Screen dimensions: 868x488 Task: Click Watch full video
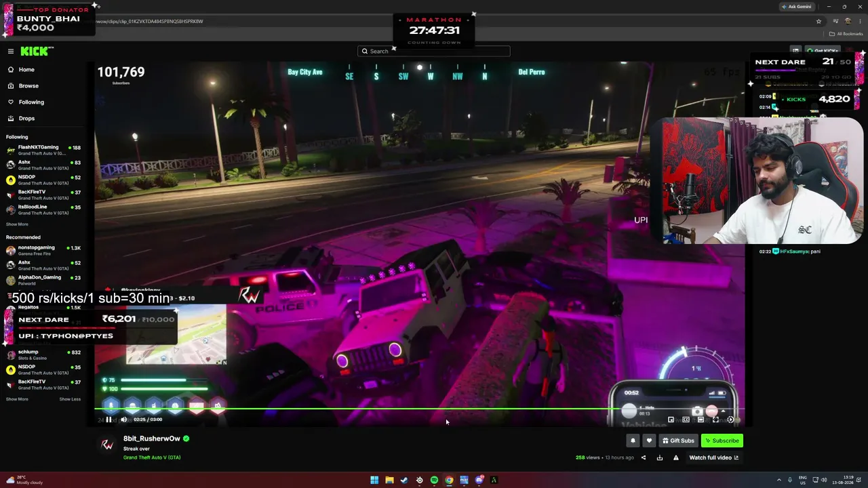(x=714, y=457)
